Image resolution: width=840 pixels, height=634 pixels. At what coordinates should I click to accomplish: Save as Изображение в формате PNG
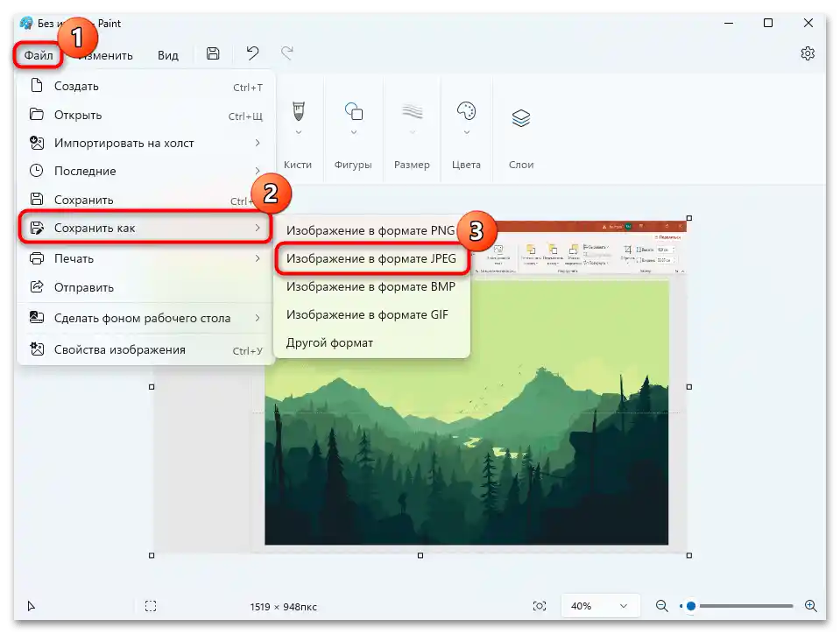pyautogui.click(x=371, y=230)
